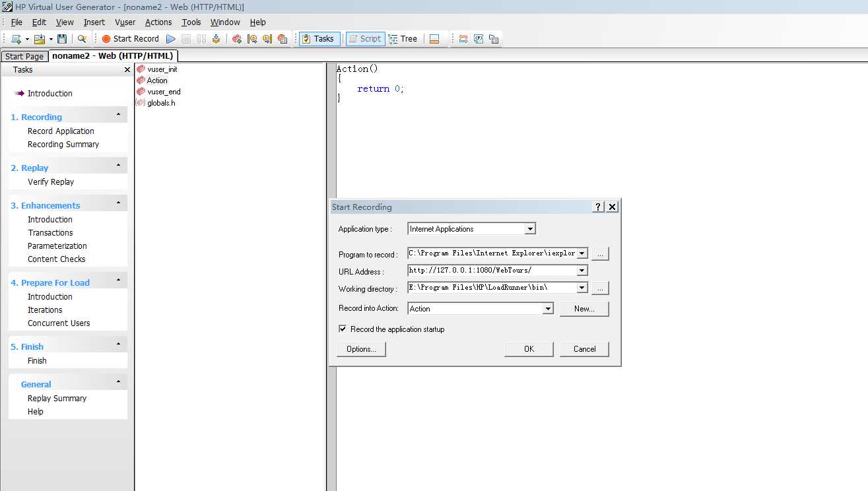The width and height of the screenshot is (868, 491).
Task: Switch to Tree view
Action: 403,39
